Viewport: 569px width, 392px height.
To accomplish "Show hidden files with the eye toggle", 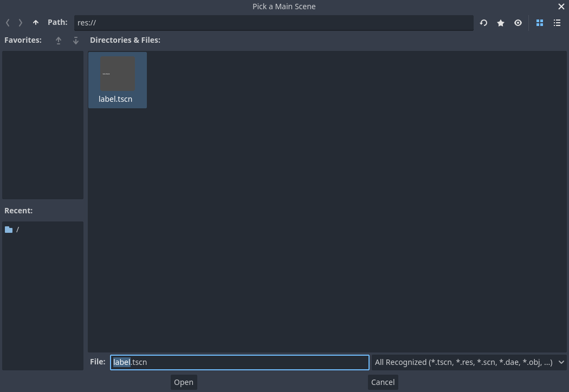I will pyautogui.click(x=518, y=23).
